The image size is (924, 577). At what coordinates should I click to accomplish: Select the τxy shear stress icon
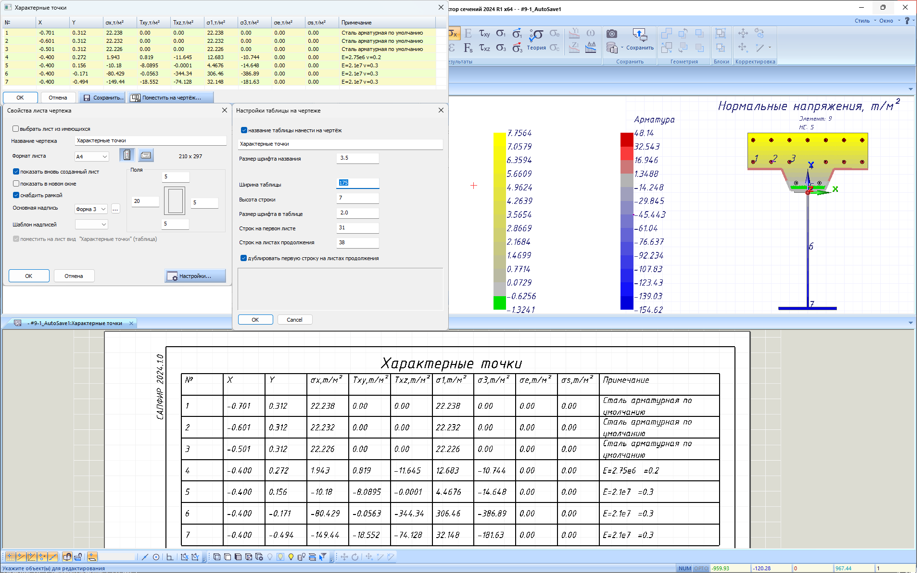(x=484, y=34)
